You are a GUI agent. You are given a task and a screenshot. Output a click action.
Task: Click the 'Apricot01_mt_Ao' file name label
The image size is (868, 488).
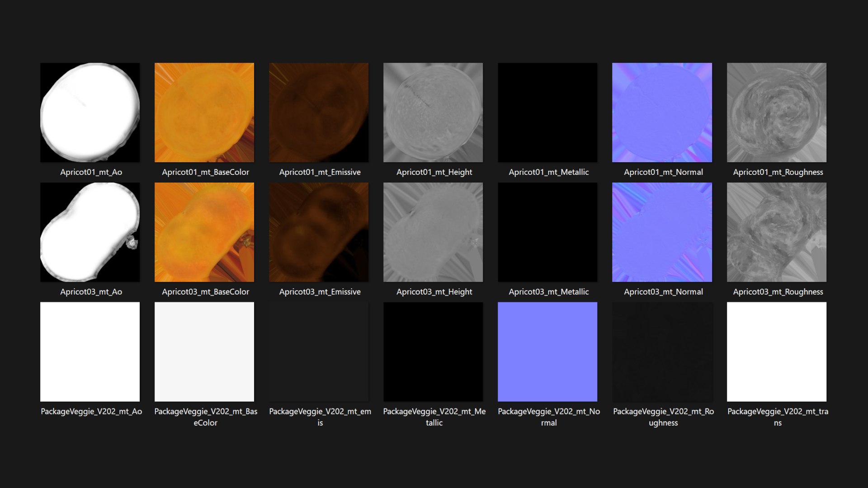91,172
